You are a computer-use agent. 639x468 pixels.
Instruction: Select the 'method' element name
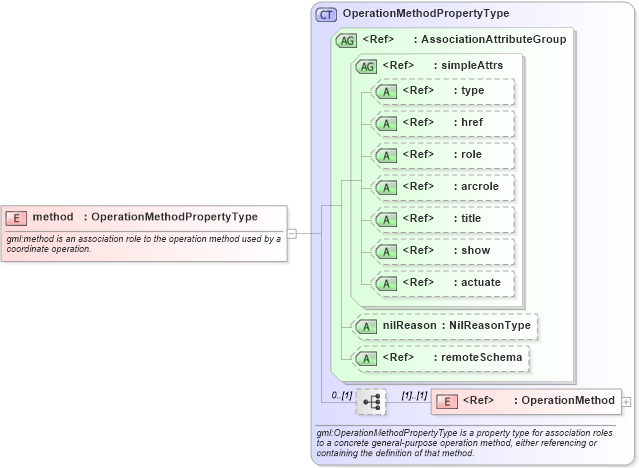(53, 217)
